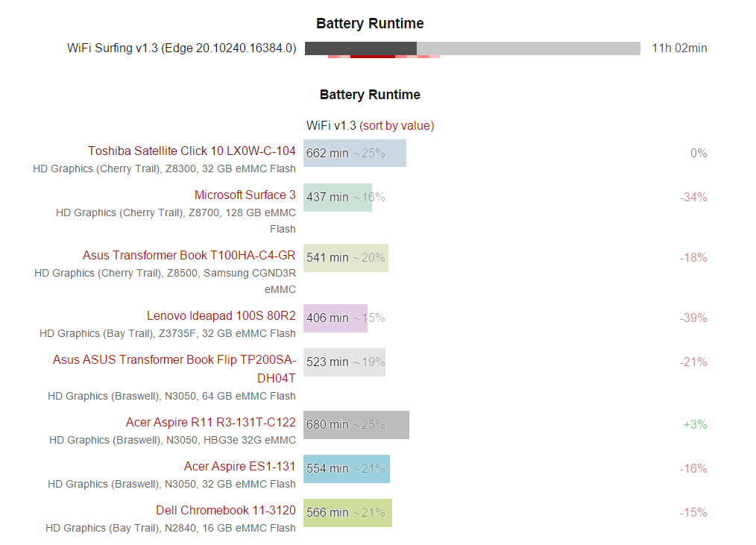Open the Asus Transformer Book T100HA-C4-GR link

189,255
